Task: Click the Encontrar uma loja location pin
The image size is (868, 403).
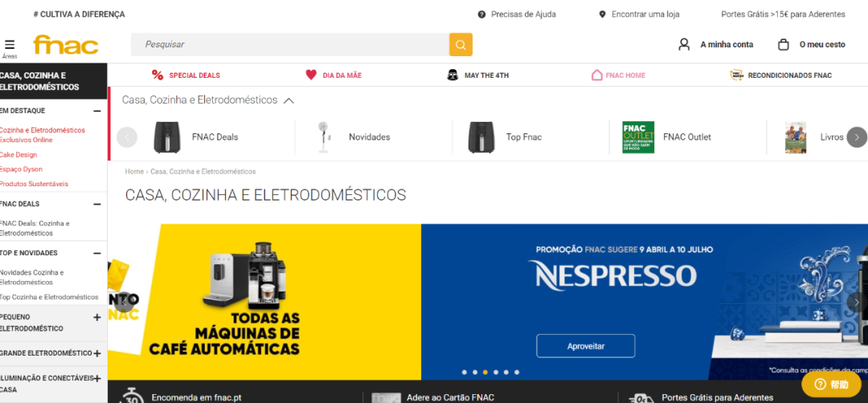Action: (602, 14)
